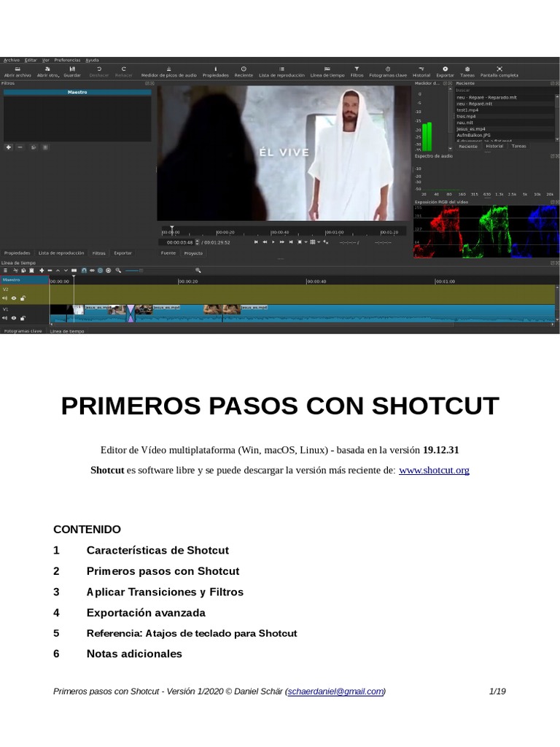Click the timeline overwrite down-arrow icon
Image resolution: width=560 pixels, height=747 pixels.
pyautogui.click(x=66, y=271)
